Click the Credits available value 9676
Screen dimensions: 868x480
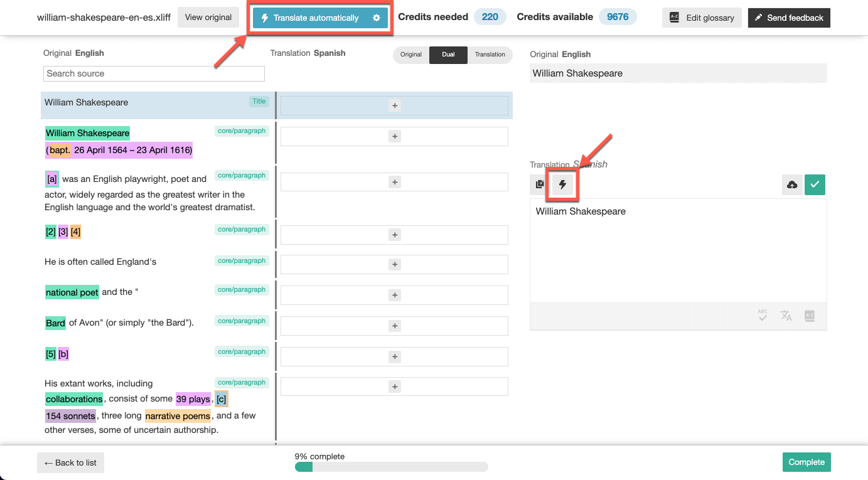click(618, 17)
